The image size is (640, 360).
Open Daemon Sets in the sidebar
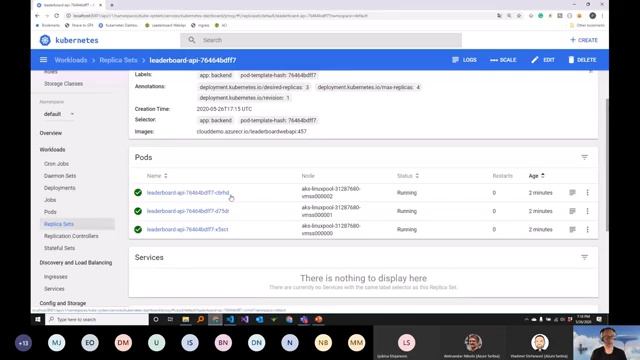pos(60,176)
